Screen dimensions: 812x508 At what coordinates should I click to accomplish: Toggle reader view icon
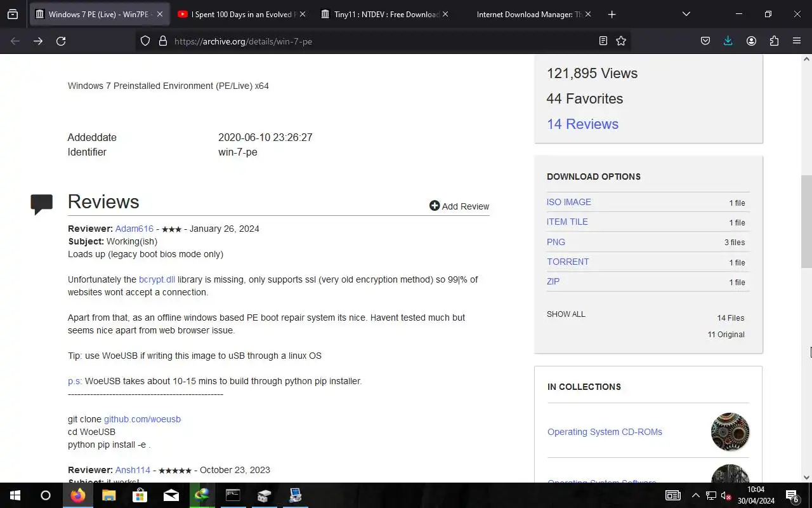[603, 41]
